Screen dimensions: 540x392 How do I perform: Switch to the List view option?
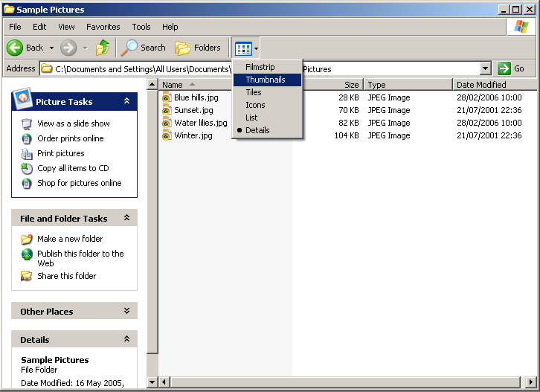tap(251, 118)
